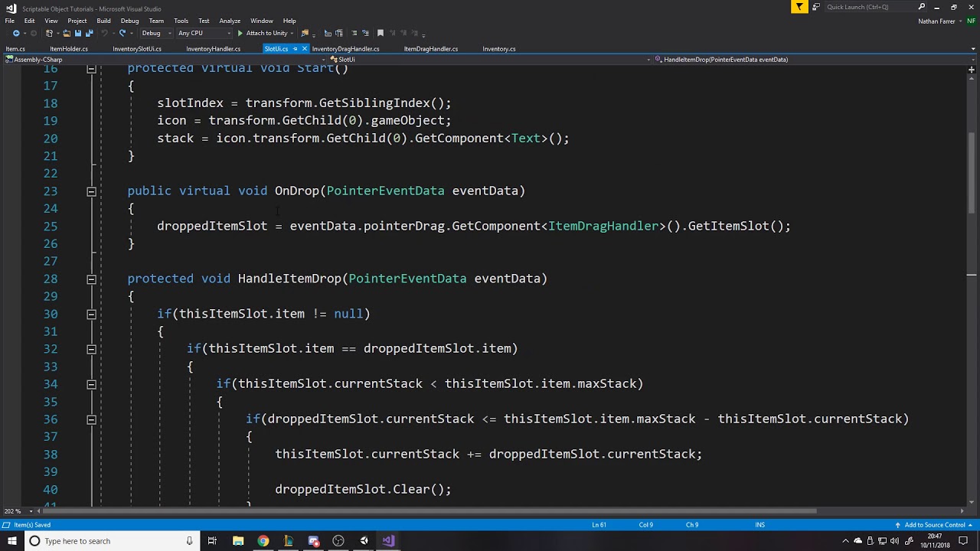Switch to the ItemDragHandler.cs tab
Image resolution: width=980 pixels, height=551 pixels.
pos(431,49)
